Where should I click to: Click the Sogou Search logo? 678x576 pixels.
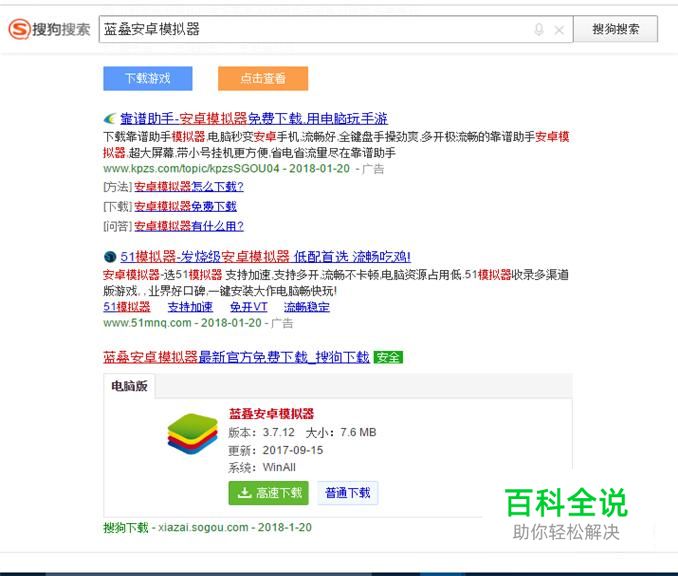49,29
